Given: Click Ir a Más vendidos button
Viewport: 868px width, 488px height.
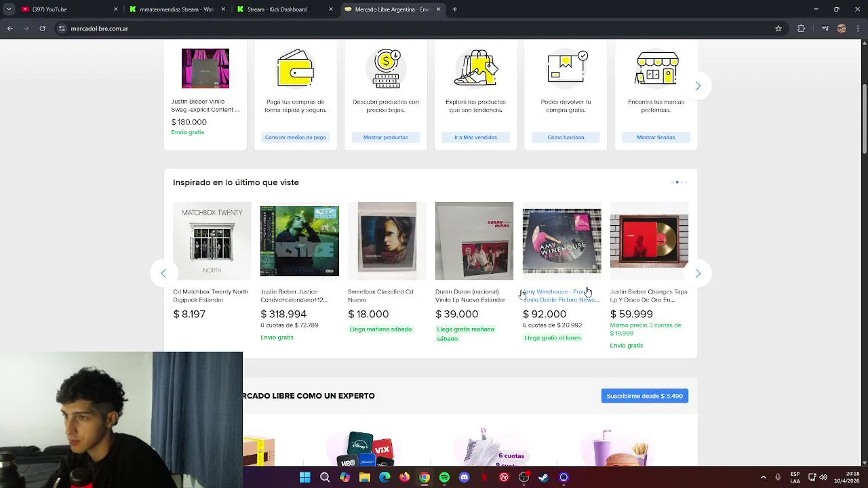Looking at the screenshot, I should [476, 137].
